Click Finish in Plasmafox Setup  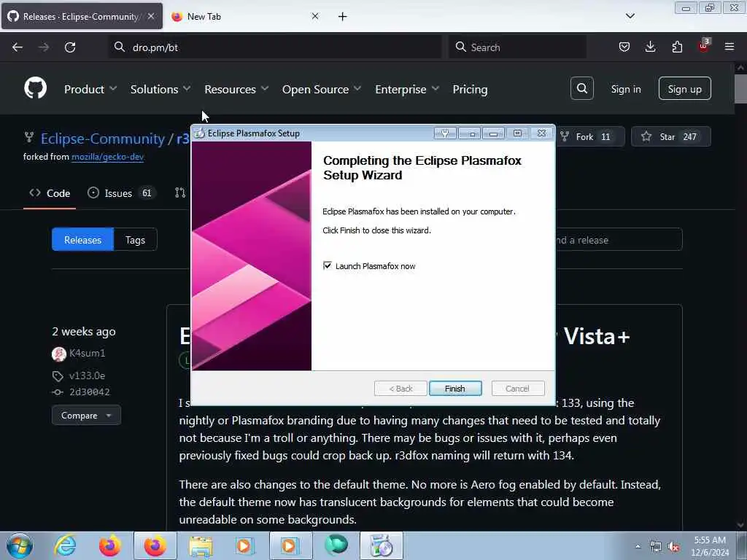click(455, 389)
